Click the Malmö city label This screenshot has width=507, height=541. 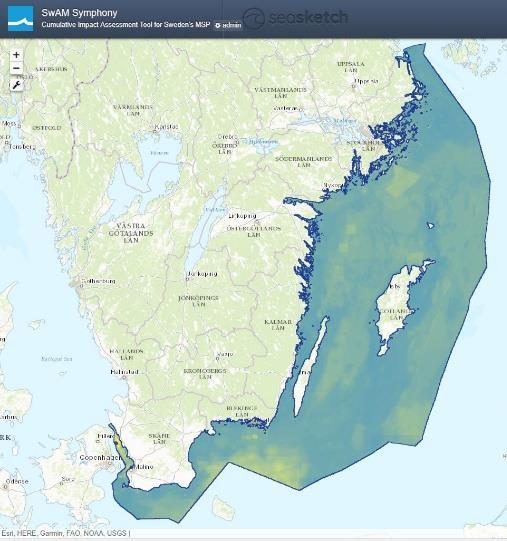(143, 467)
